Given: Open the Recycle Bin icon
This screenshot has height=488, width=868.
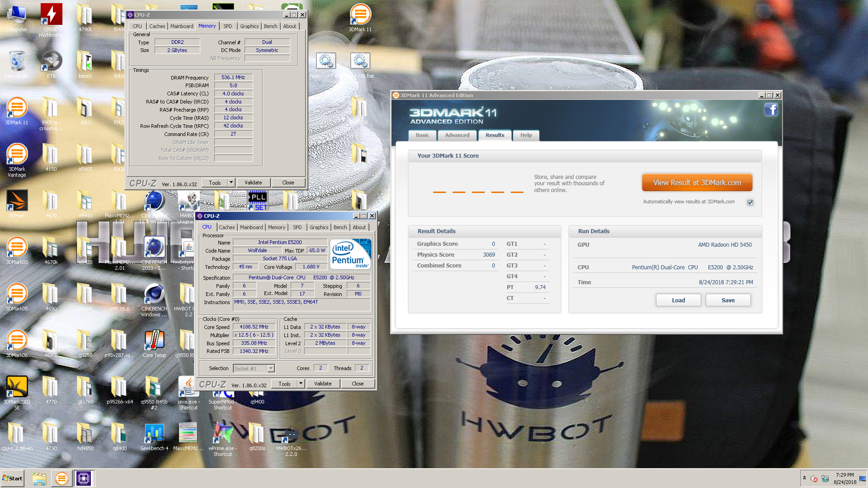Looking at the screenshot, I should [17, 64].
